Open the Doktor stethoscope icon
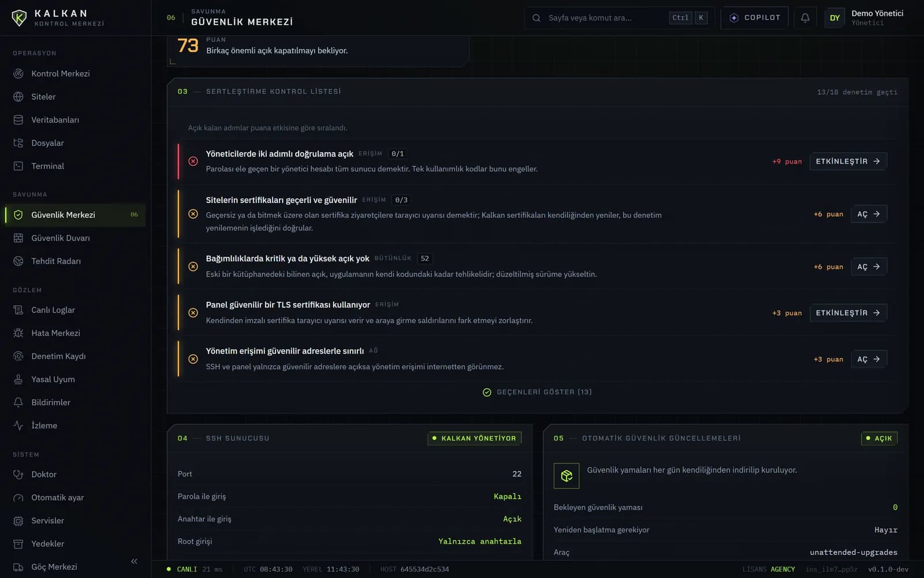Screen dimensions: 924x578 (x=18, y=474)
